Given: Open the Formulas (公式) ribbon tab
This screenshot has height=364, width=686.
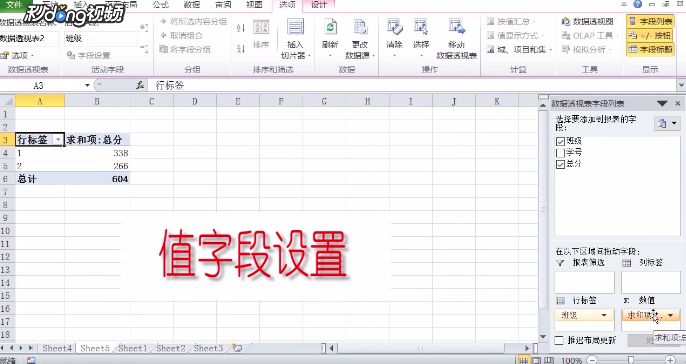Looking at the screenshot, I should tap(161, 5).
